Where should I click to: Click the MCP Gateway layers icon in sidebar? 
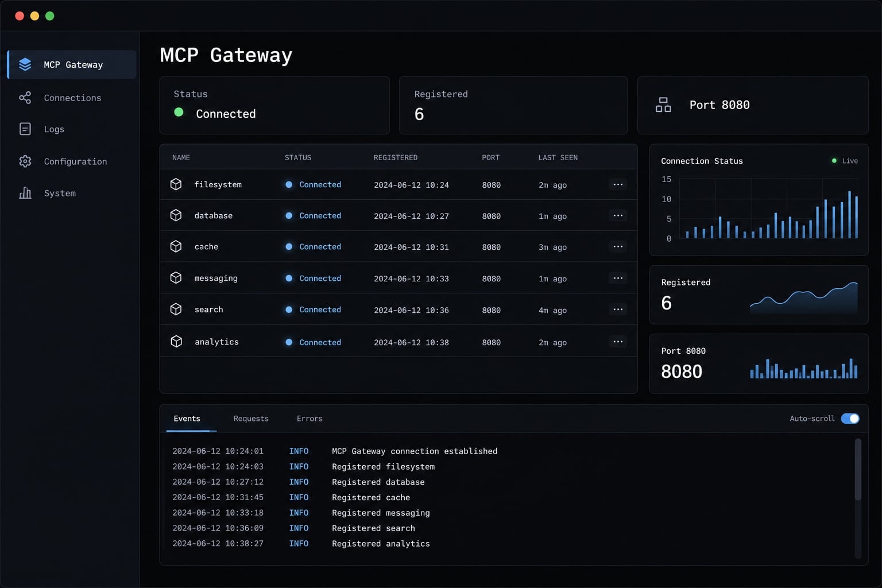(25, 64)
